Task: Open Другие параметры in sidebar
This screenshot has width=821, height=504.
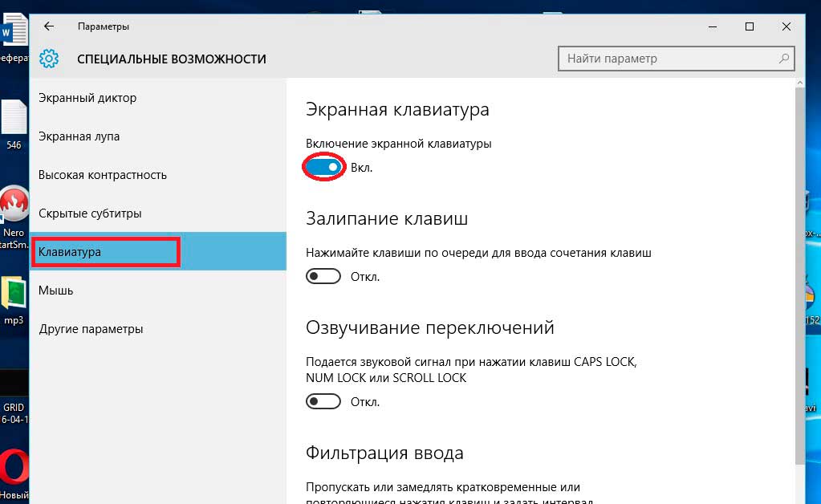Action: point(91,329)
